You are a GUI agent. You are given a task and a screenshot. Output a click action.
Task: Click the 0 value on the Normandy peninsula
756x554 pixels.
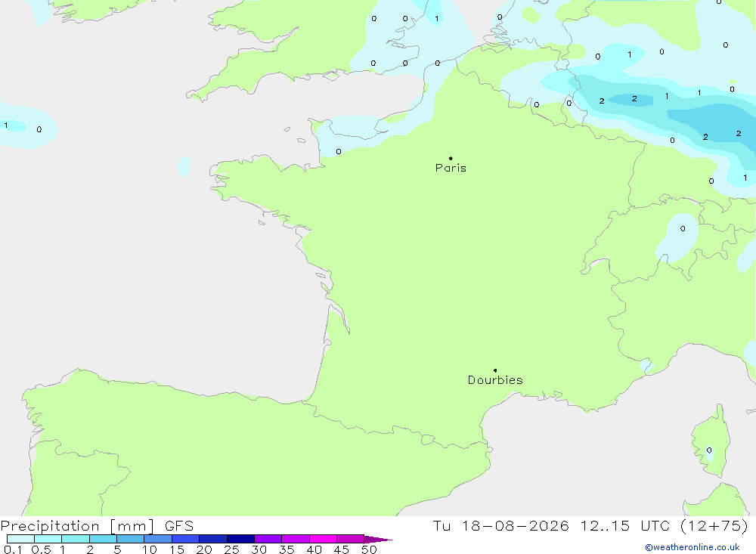coord(339,151)
